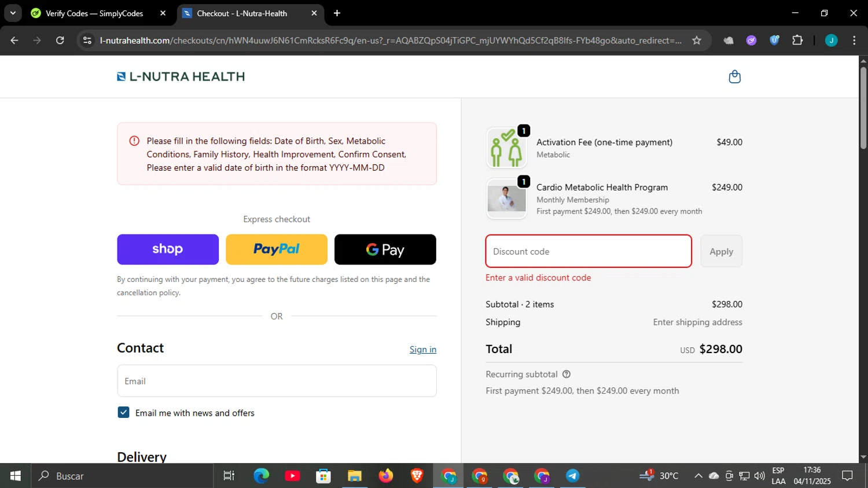Uncheck Email me with news and offers

click(123, 412)
